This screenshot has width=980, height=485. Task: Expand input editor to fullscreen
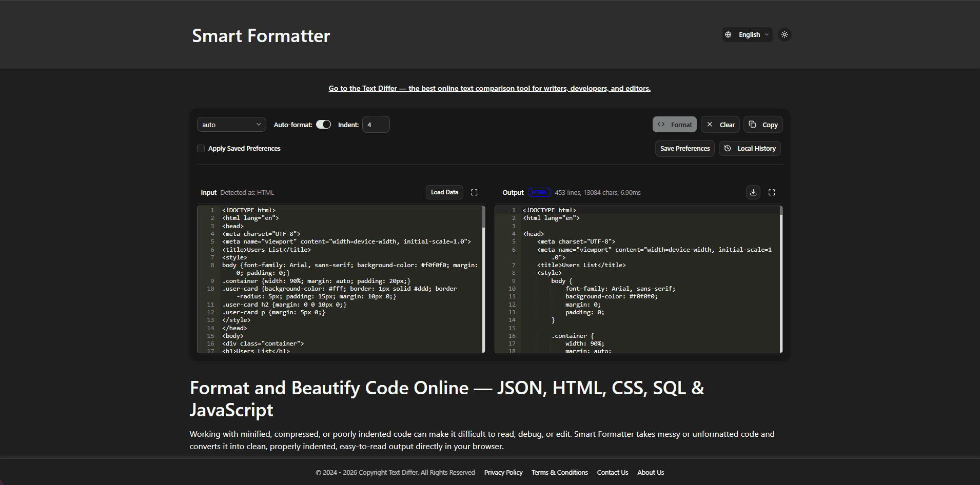click(474, 192)
